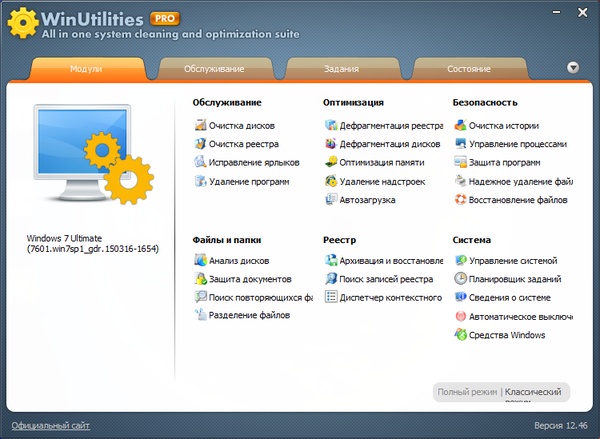Click the Очистка дисков icon

point(200,126)
